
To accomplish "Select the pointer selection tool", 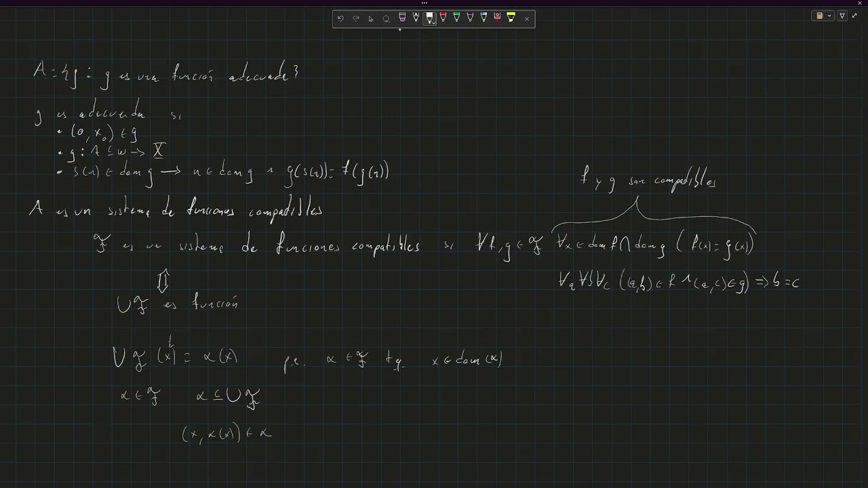I will (x=370, y=18).
